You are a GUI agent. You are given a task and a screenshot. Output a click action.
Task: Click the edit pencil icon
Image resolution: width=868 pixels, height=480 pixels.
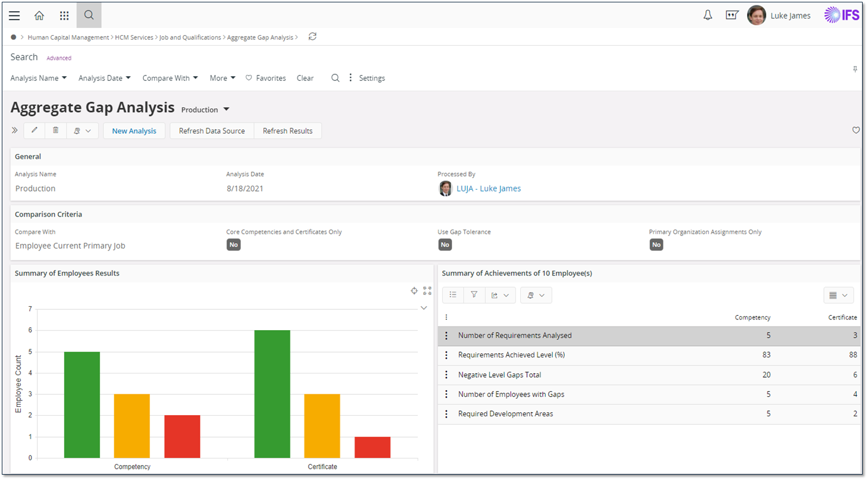34,131
